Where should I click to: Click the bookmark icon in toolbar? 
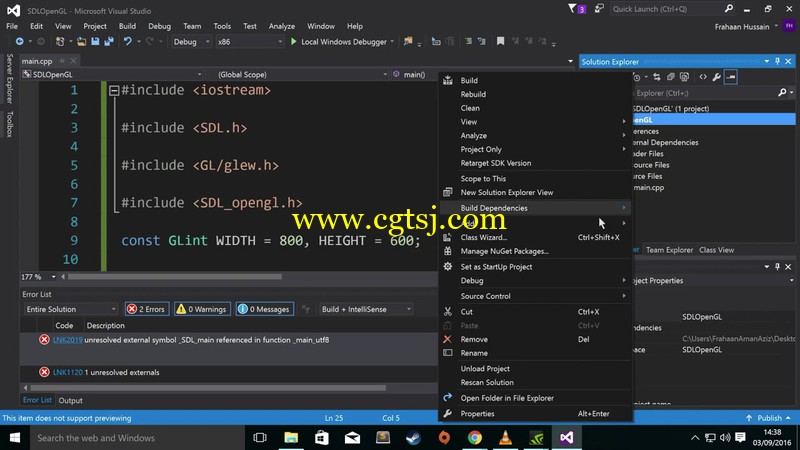click(501, 41)
